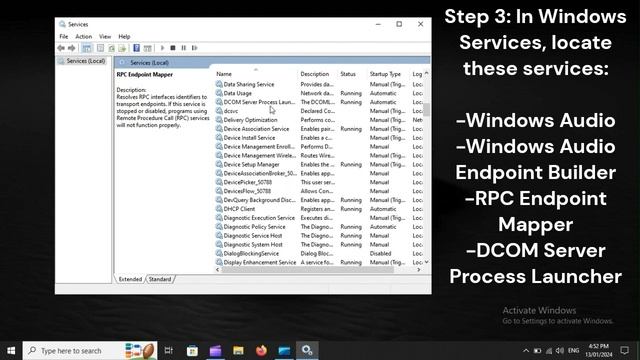Show hidden system tray icons
Screen dimensions: 640x360
click(526, 351)
